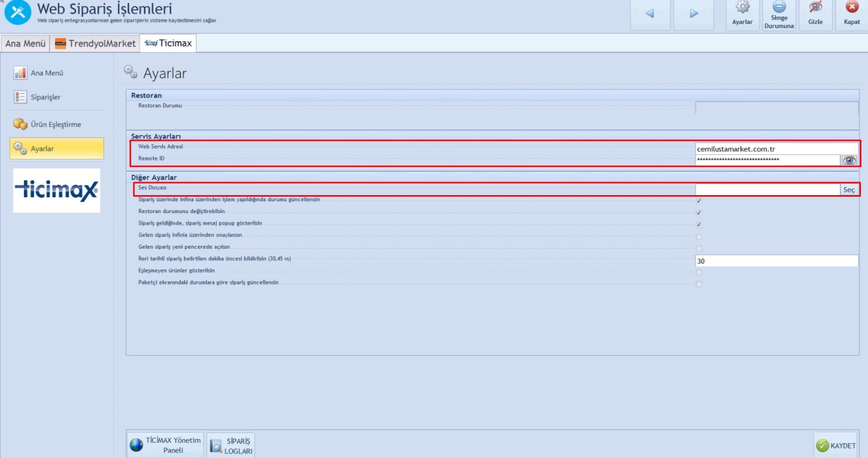Click Simge Durumuna minimize button
868x458 pixels.
pyautogui.click(x=779, y=15)
